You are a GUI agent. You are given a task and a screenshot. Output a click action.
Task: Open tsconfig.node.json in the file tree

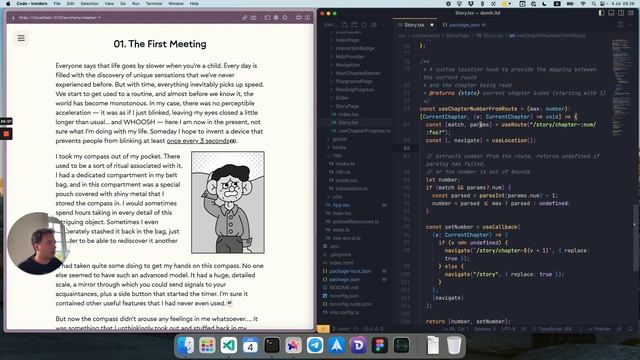(350, 304)
